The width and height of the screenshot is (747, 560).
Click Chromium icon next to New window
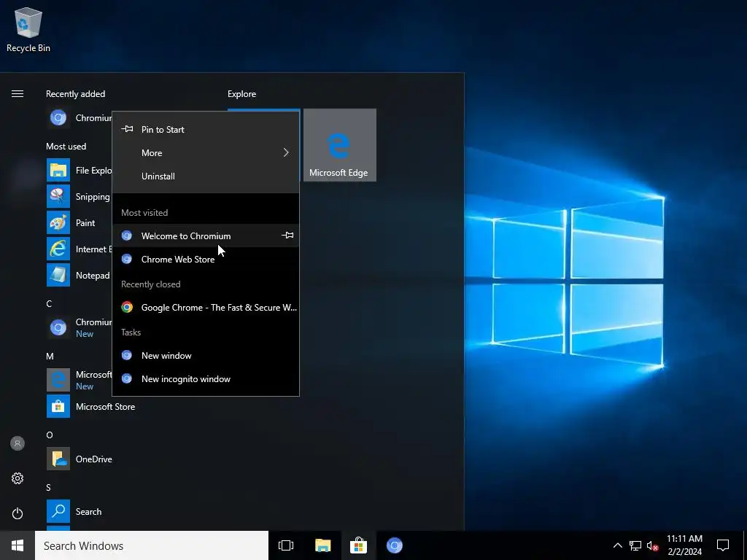click(x=127, y=355)
